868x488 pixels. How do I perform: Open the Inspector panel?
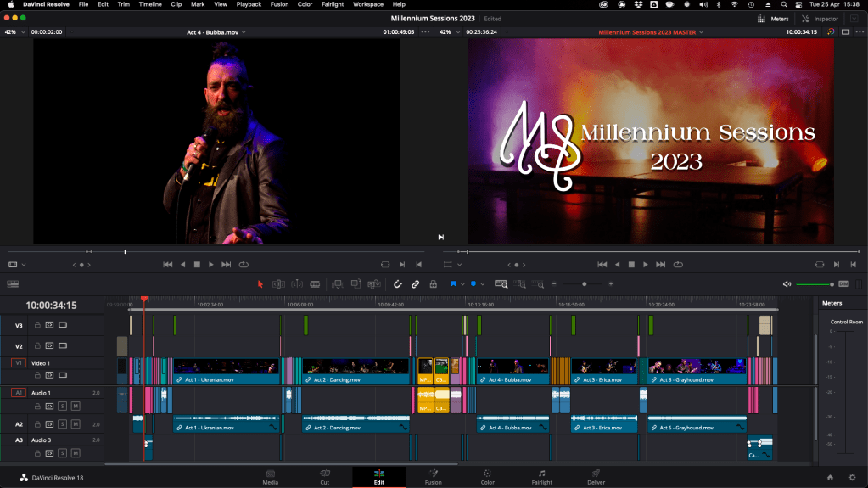(820, 19)
